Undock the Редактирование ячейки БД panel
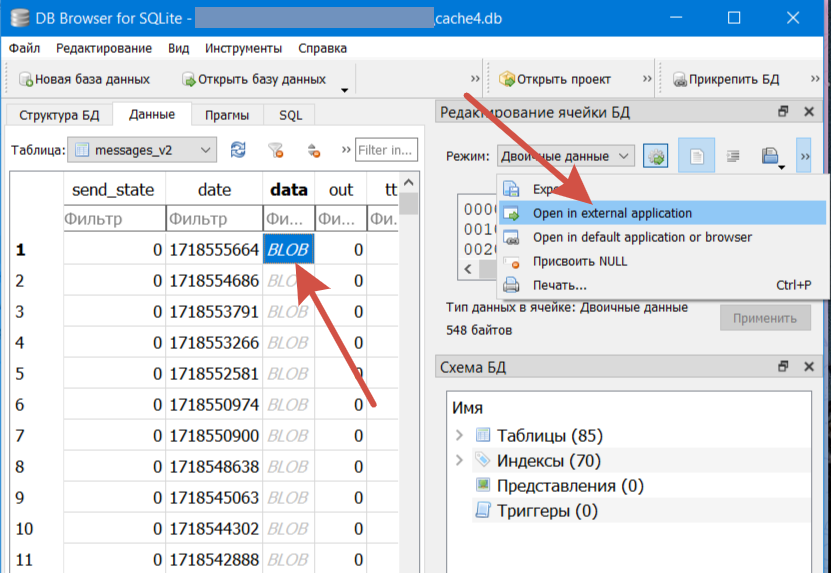Screen dimensions: 831x573 pyautogui.click(x=783, y=112)
